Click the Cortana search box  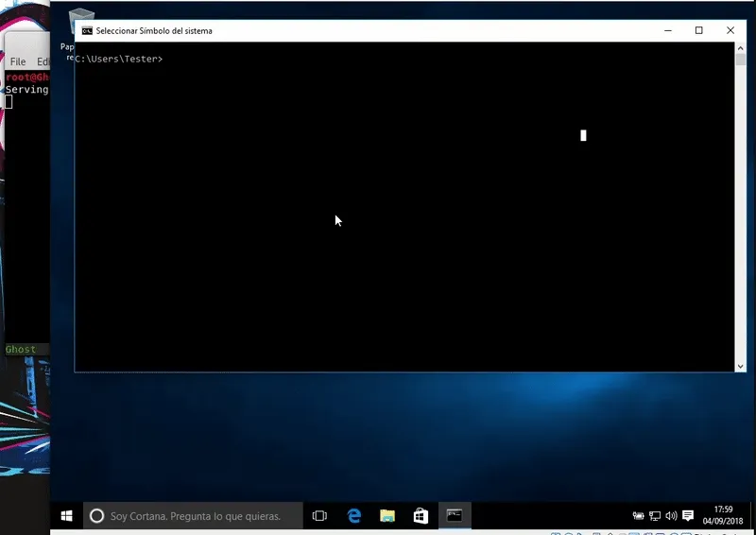tap(194, 516)
